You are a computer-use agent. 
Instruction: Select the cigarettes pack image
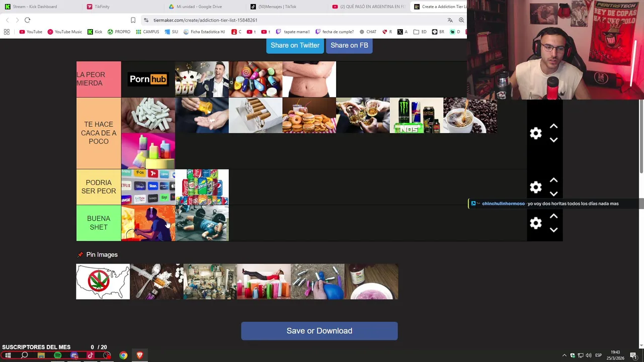(x=256, y=115)
